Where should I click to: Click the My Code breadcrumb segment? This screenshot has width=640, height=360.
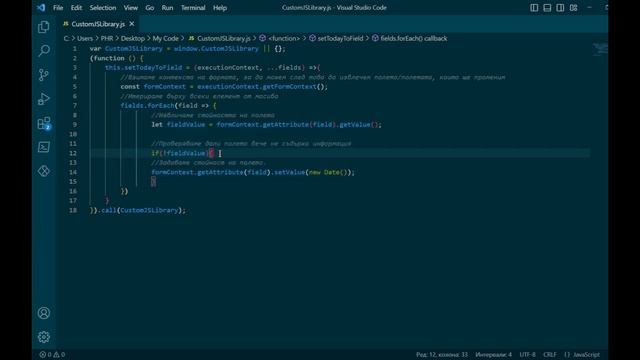click(165, 38)
